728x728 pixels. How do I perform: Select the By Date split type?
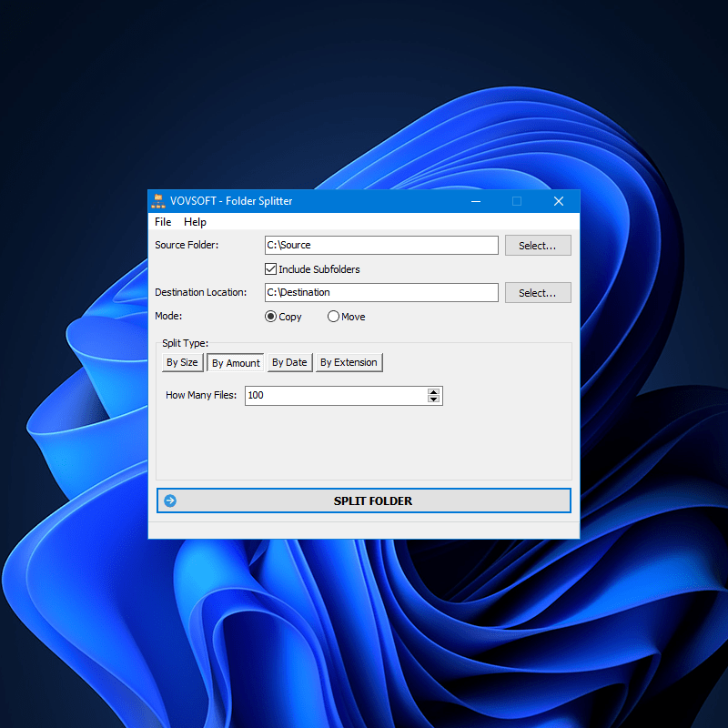point(288,362)
